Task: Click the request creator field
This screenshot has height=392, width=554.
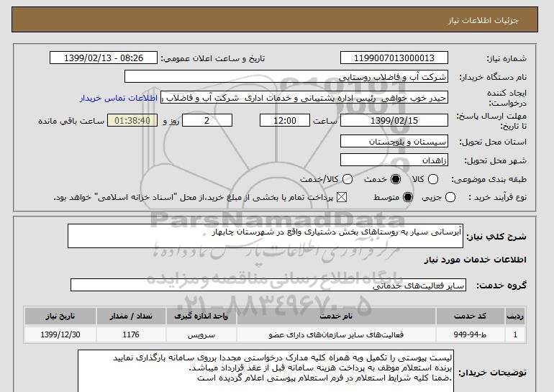Action: (x=304, y=98)
